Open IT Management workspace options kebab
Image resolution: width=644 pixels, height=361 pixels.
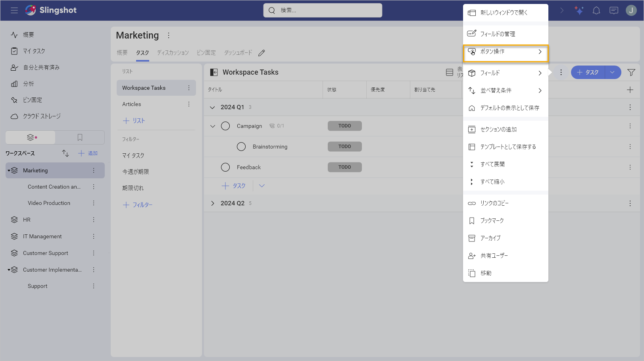pos(94,236)
